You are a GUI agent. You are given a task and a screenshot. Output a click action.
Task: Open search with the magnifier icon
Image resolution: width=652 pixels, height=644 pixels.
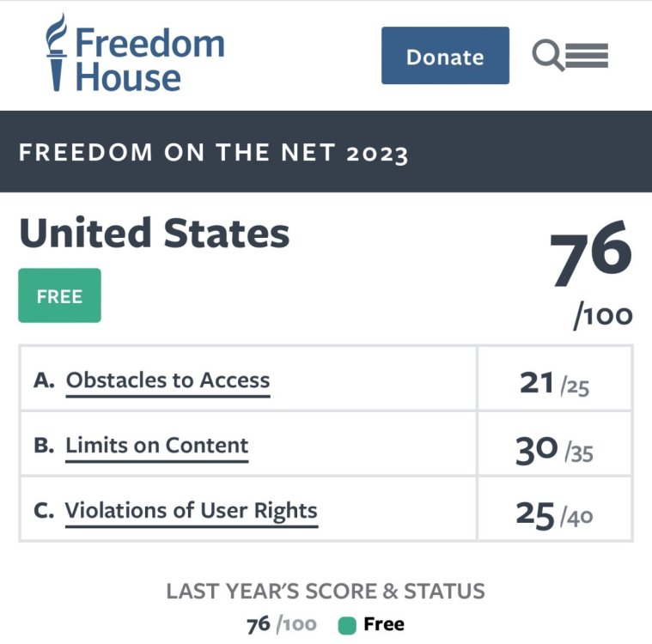(x=546, y=57)
